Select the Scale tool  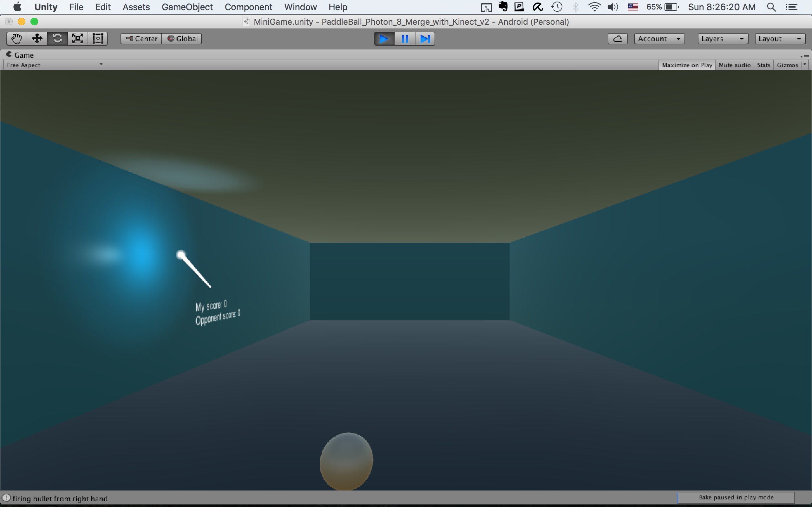(77, 39)
